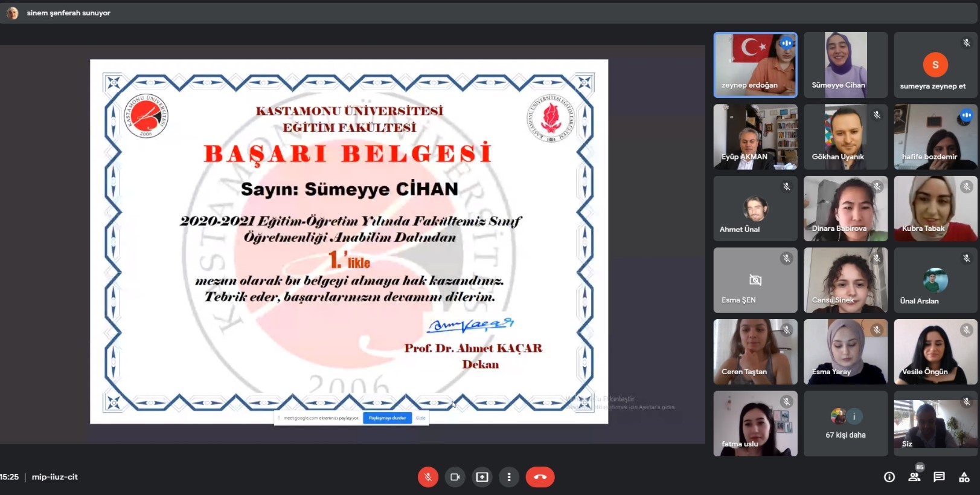Select the Cansu Sinek video tile
Viewport: 980px width, 495px height.
845,280
